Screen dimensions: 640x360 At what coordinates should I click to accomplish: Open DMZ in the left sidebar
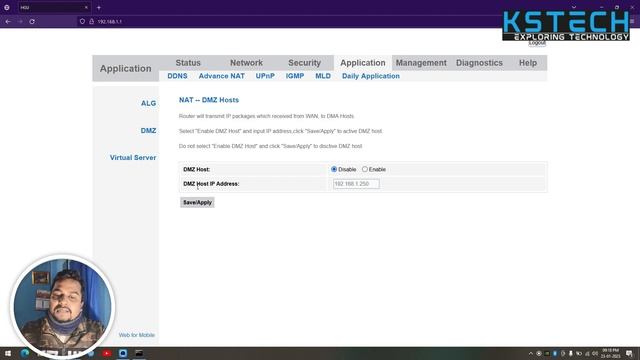[148, 131]
